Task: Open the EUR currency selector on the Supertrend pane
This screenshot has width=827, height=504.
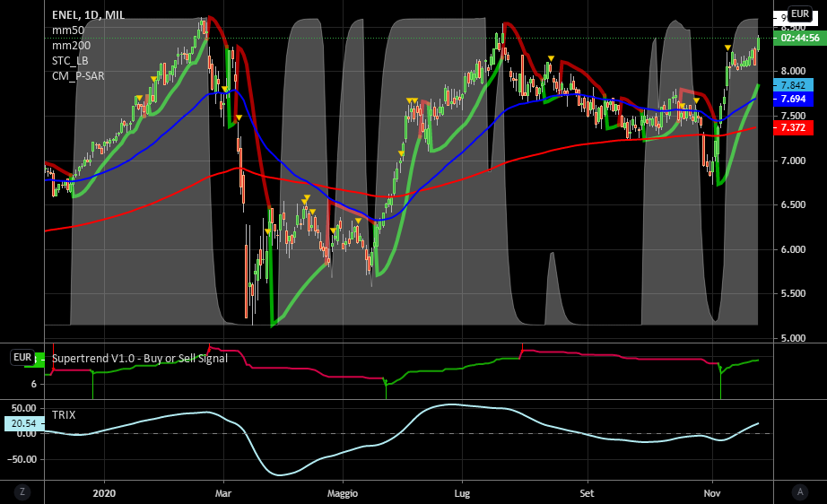Action: [x=22, y=357]
